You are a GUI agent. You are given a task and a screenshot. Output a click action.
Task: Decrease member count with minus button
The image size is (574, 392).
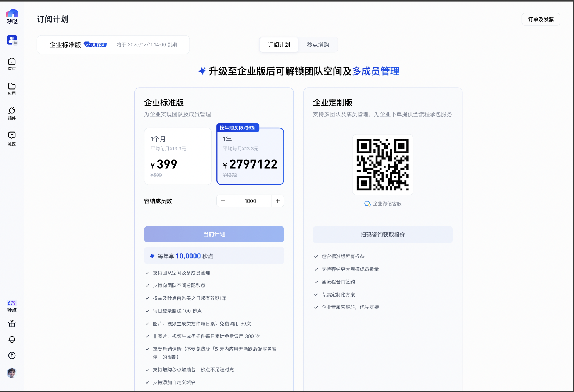(223, 201)
